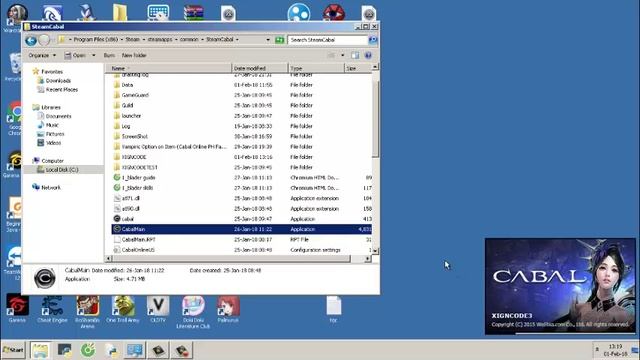Expand the view options dropdown arrow
The height and width of the screenshot is (360, 640).
[342, 55]
